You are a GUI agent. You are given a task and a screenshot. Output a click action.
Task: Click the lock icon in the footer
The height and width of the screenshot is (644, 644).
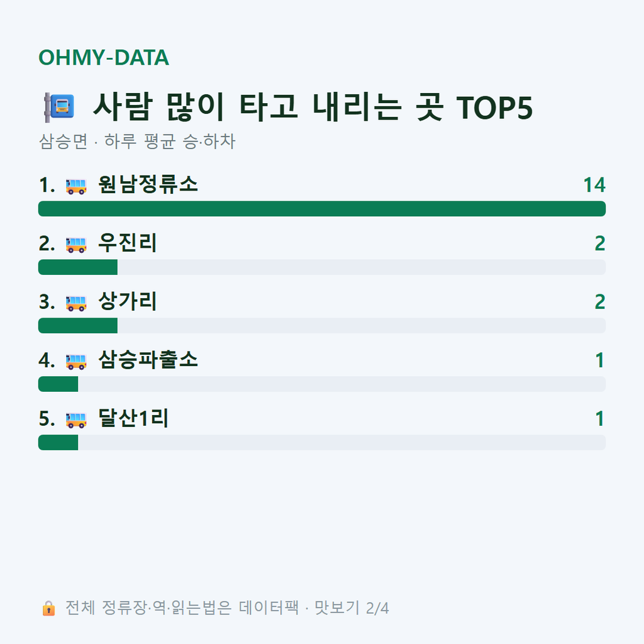pyautogui.click(x=48, y=608)
